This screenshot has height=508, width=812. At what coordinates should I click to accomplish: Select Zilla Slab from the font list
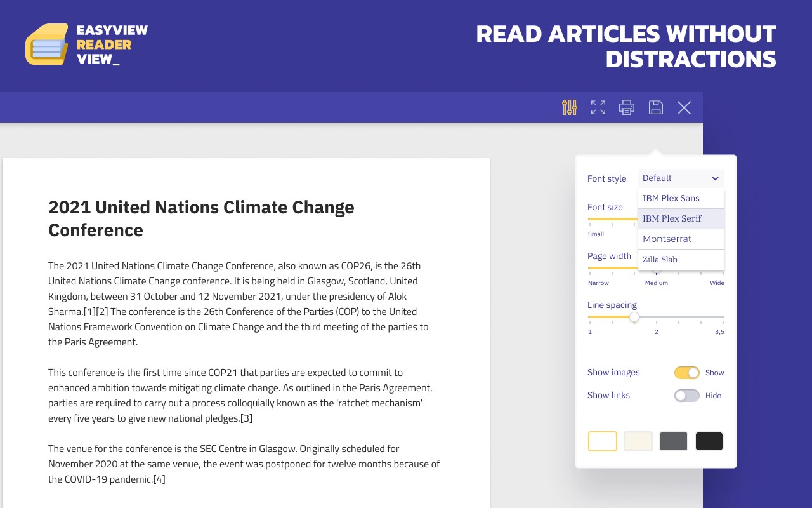(x=681, y=259)
